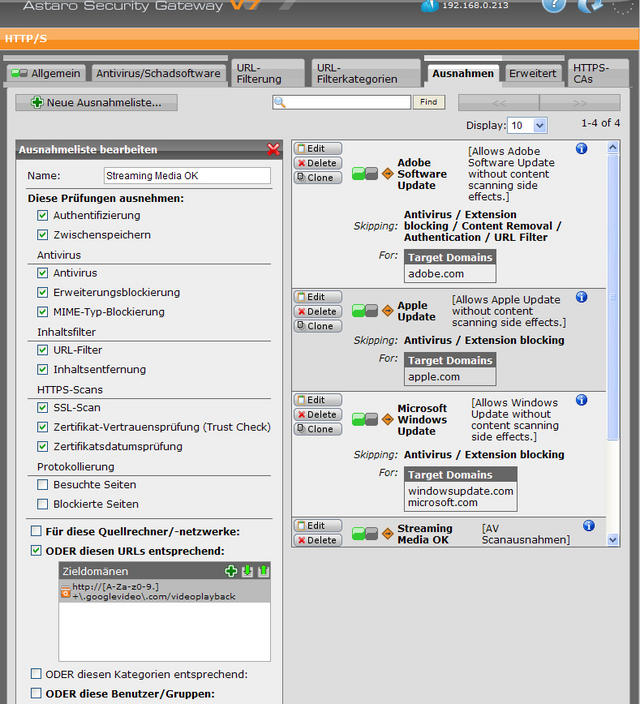Select the Ausnahmen tab

pos(463,73)
